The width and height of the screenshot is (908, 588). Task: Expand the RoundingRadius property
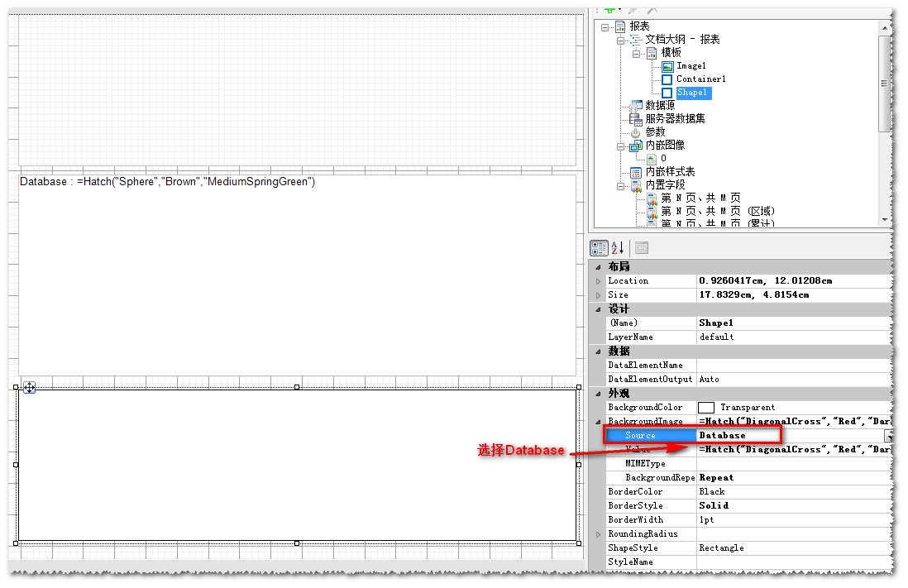[598, 534]
